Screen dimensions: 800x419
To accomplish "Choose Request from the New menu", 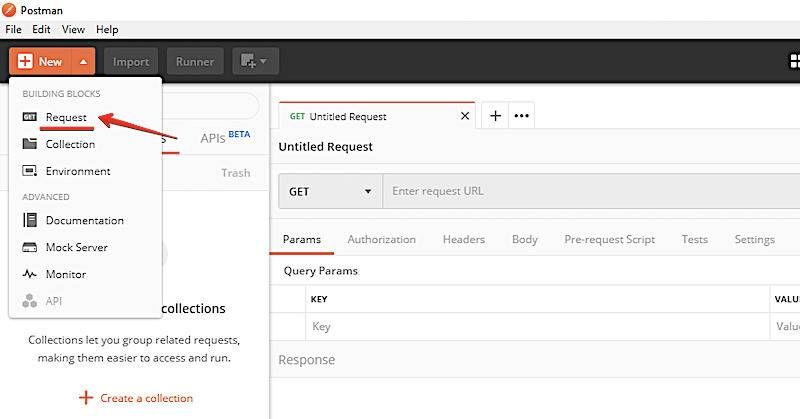I will click(66, 117).
